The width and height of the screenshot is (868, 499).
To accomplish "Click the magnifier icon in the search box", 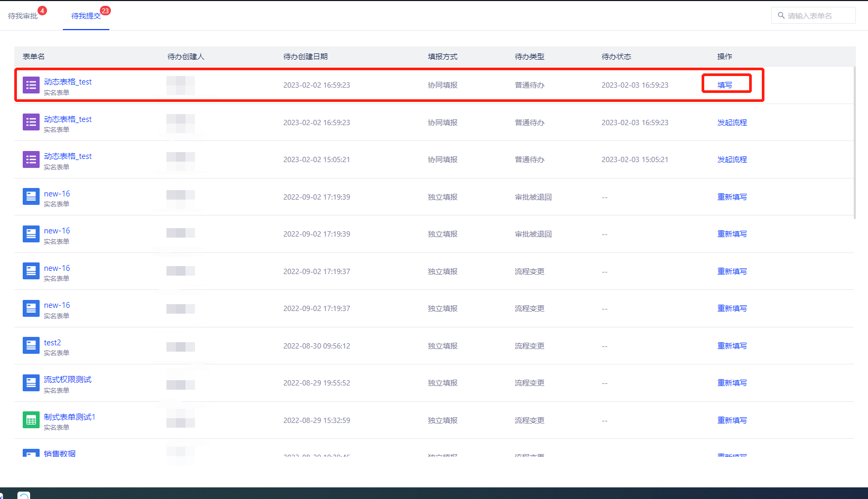I will point(781,16).
